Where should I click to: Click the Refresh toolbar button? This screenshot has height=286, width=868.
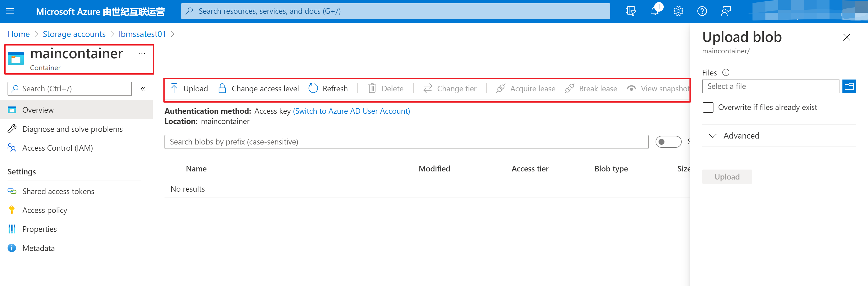[328, 89]
